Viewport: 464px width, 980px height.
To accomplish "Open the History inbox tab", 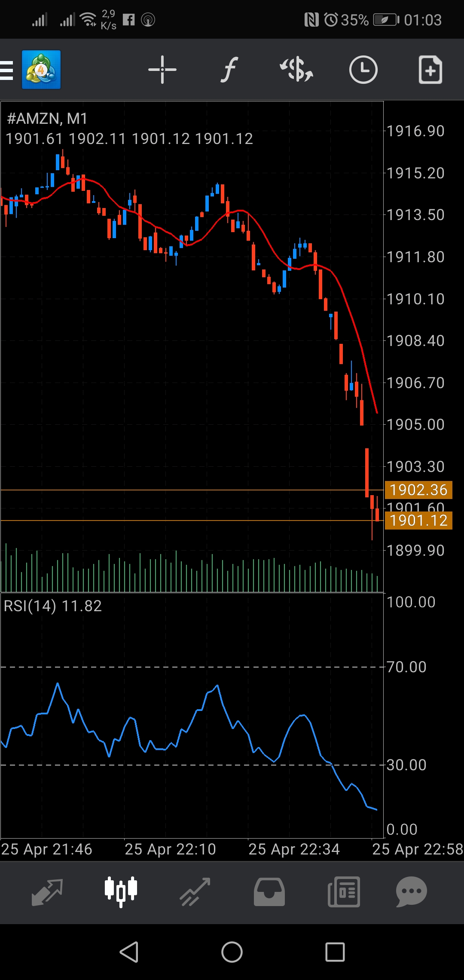I will click(x=269, y=892).
